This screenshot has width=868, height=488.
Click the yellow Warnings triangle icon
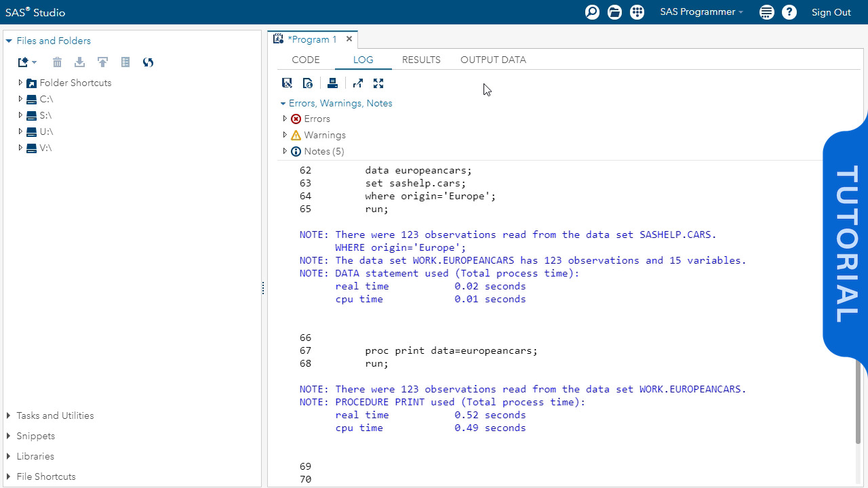(296, 136)
